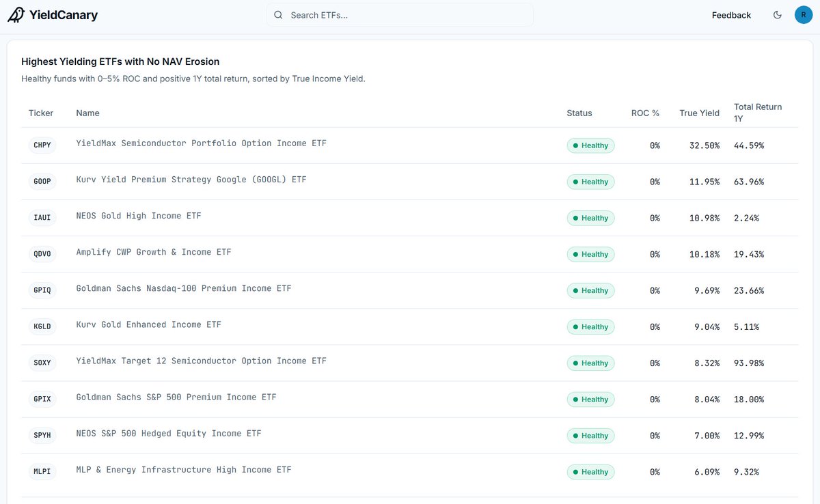
Task: Open the IAUI ticker badge
Action: click(42, 217)
